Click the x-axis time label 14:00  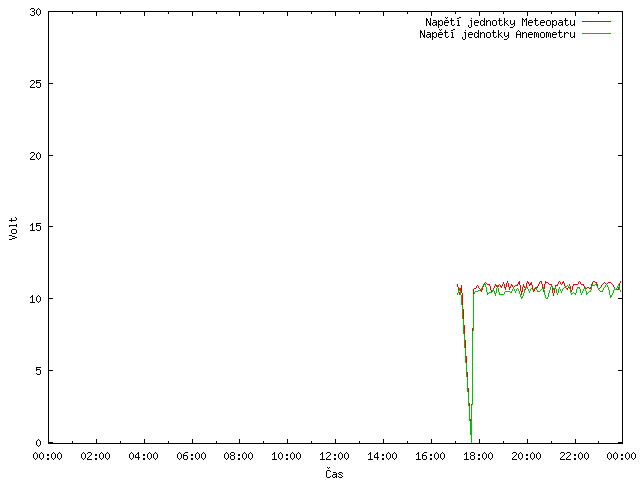pos(382,456)
